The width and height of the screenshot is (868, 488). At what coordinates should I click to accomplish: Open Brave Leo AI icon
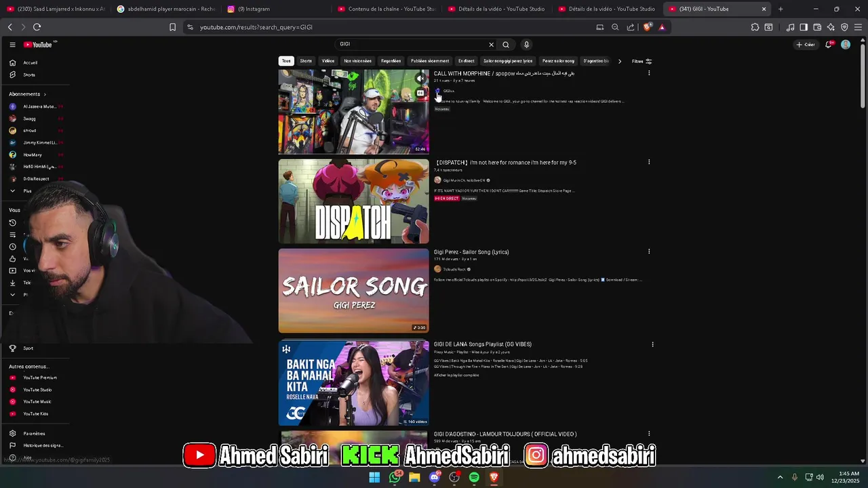pyautogui.click(x=831, y=27)
